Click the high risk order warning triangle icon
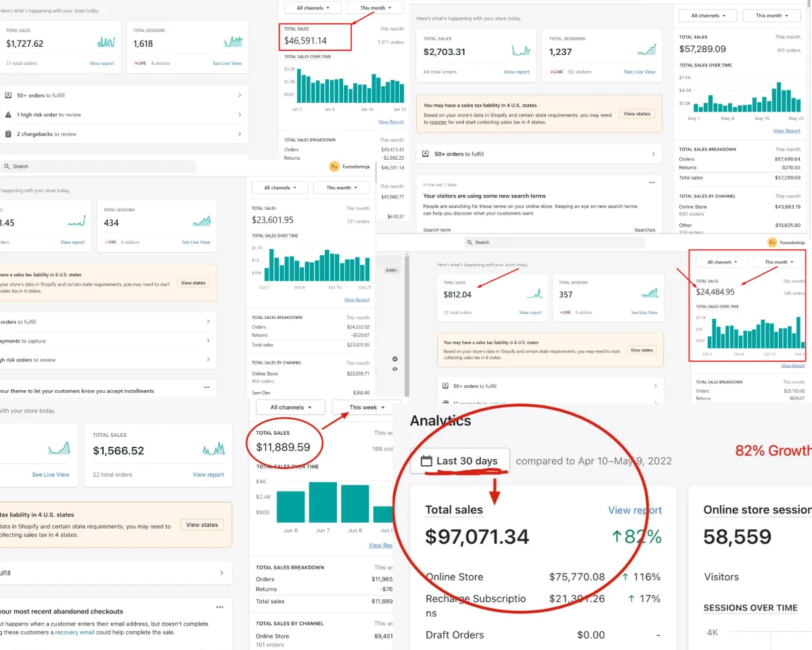Viewport: 812px width, 650px height. (x=8, y=115)
